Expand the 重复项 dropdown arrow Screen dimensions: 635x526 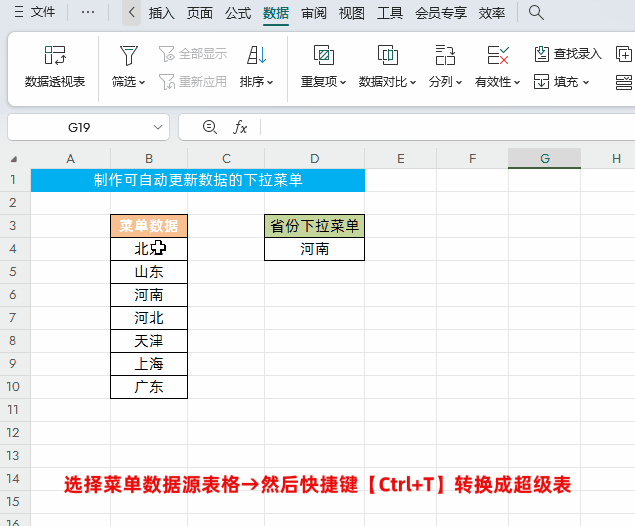pos(343,83)
